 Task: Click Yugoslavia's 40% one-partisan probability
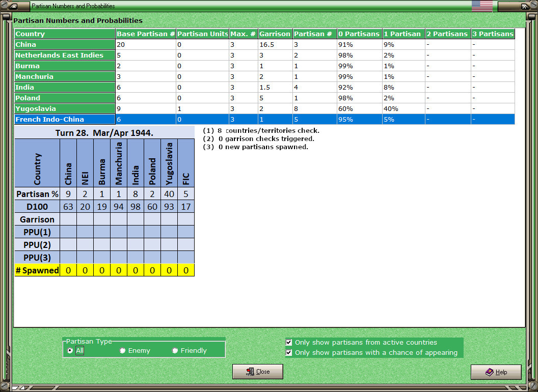pos(404,109)
